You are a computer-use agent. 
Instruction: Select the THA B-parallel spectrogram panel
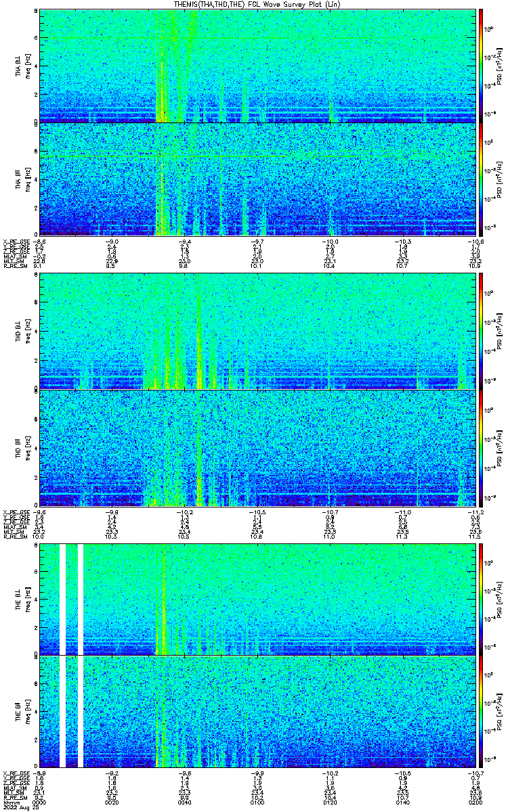click(x=257, y=179)
